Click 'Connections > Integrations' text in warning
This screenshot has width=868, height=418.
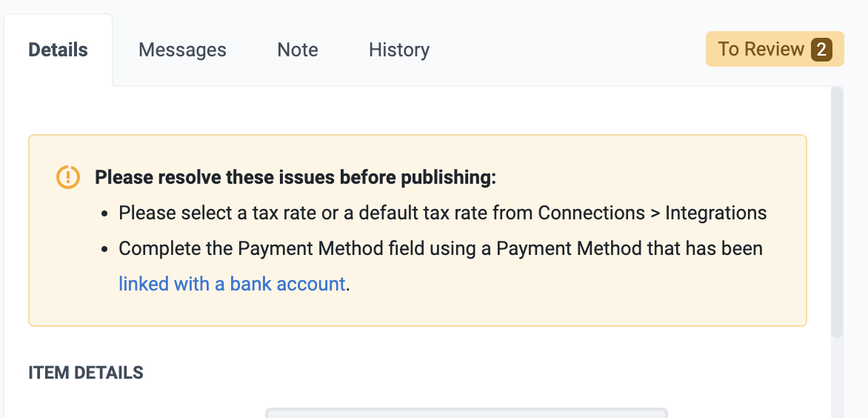point(652,213)
